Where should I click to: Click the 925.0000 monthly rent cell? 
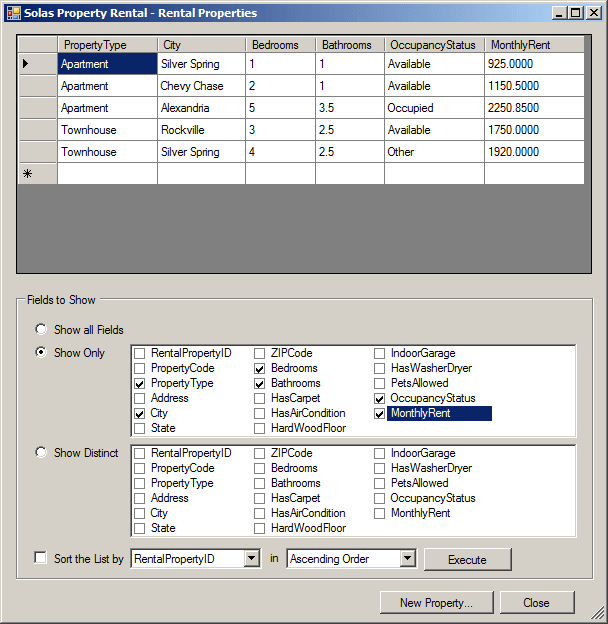tap(534, 64)
